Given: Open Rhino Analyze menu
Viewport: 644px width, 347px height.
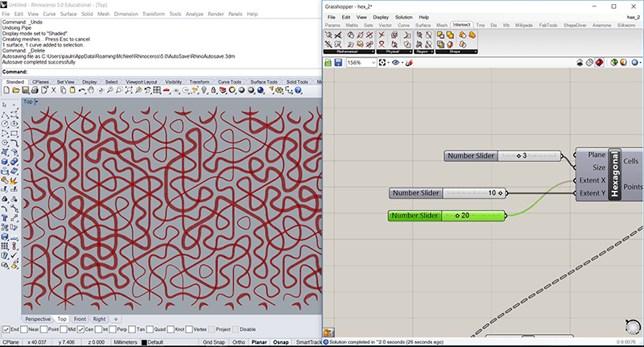Looking at the screenshot, I should click(x=194, y=14).
